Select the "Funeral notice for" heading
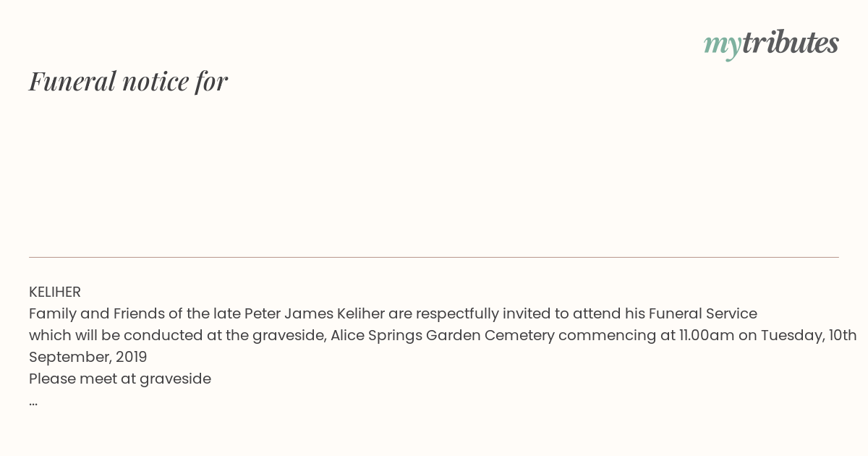Viewport: 868px width, 456px height. (x=128, y=81)
